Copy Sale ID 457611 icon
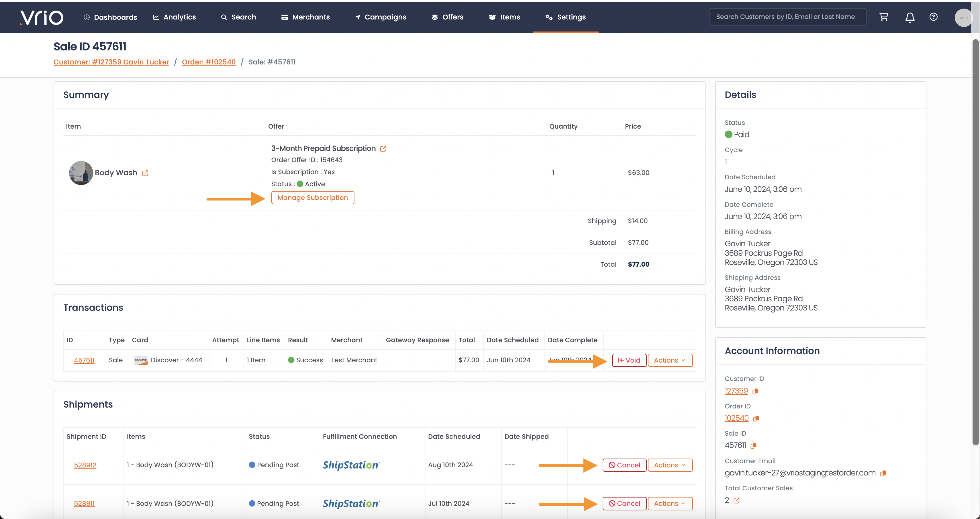The image size is (980, 519). [x=753, y=446]
